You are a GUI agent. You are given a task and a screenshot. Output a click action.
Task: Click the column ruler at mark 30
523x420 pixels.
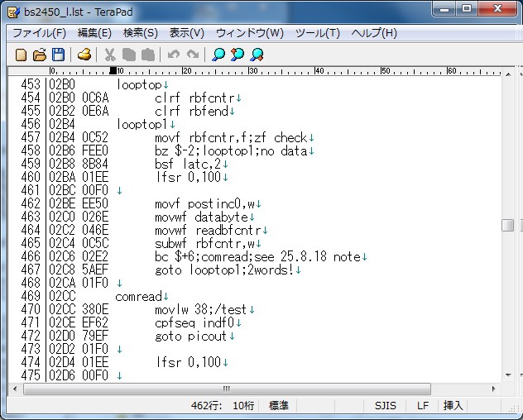point(253,70)
